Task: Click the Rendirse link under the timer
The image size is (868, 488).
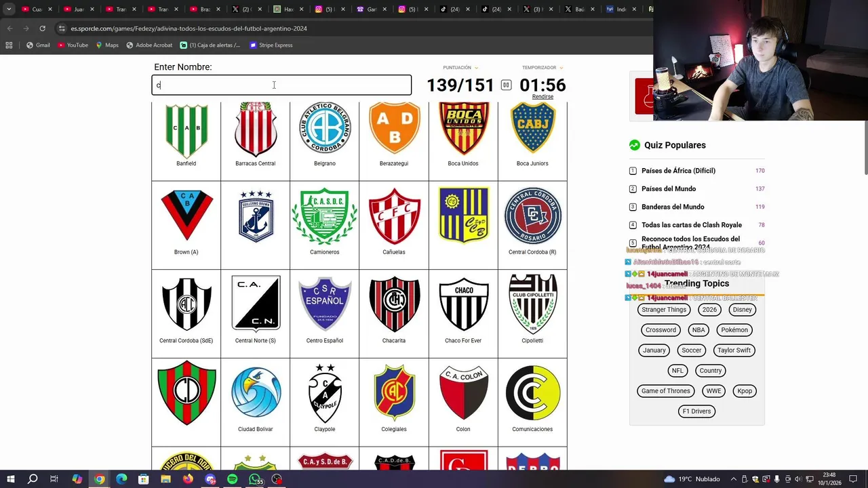Action: tap(542, 96)
